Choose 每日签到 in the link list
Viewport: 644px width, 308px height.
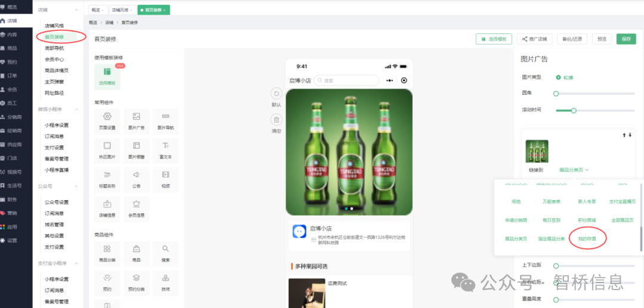(x=551, y=220)
